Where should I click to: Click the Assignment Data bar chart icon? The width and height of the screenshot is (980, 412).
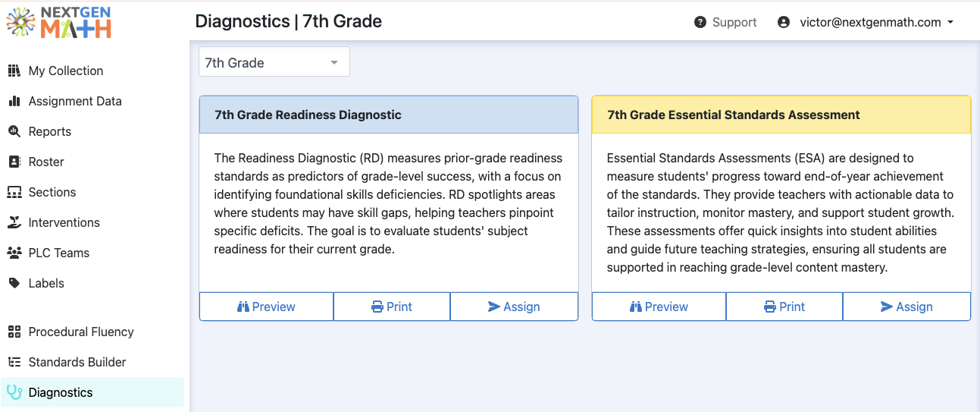click(x=14, y=101)
